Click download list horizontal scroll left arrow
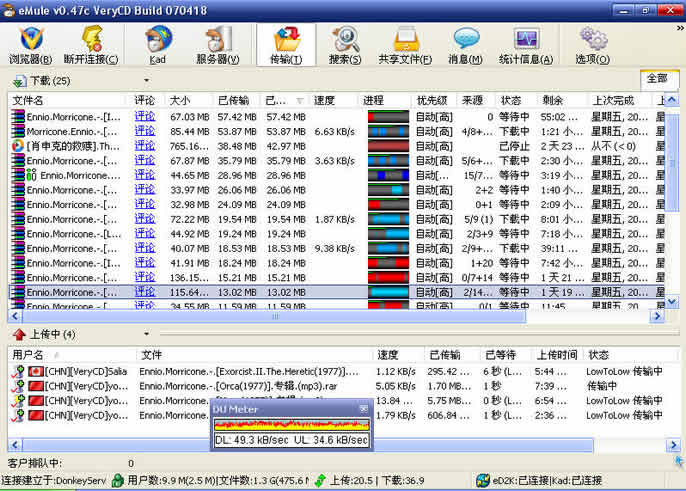The image size is (686, 491). 15,316
